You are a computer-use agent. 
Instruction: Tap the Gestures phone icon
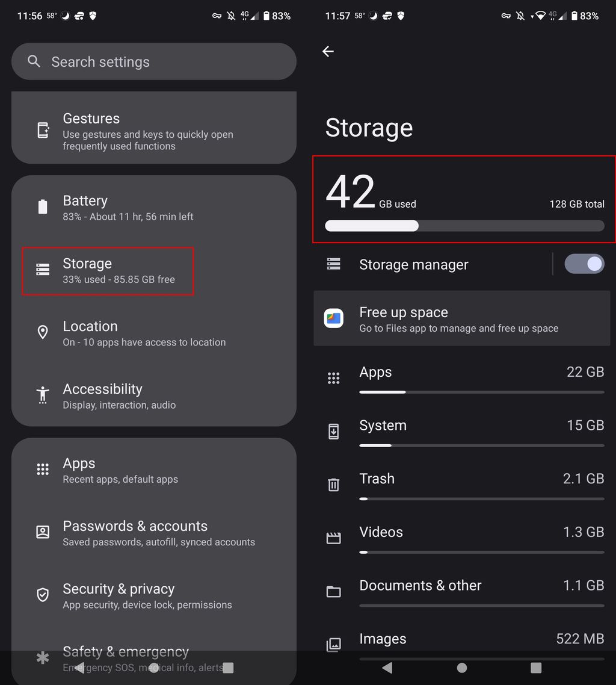(x=42, y=128)
